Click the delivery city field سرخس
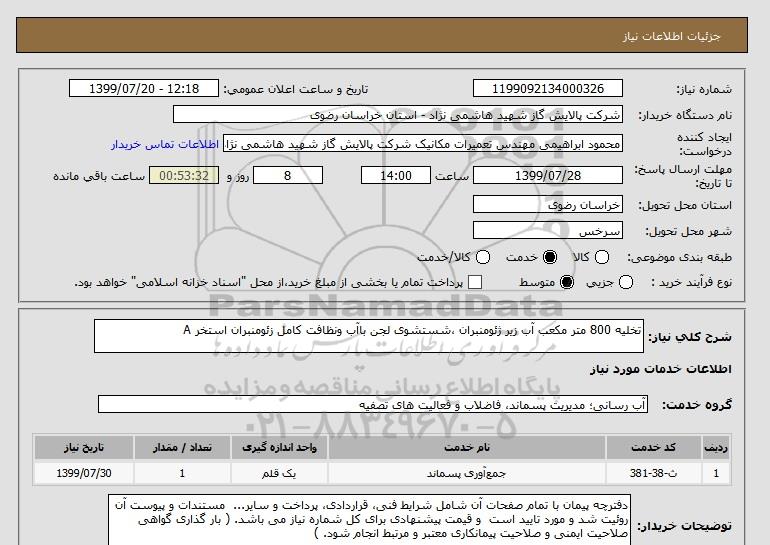This screenshot has width=770, height=545. pos(548,231)
